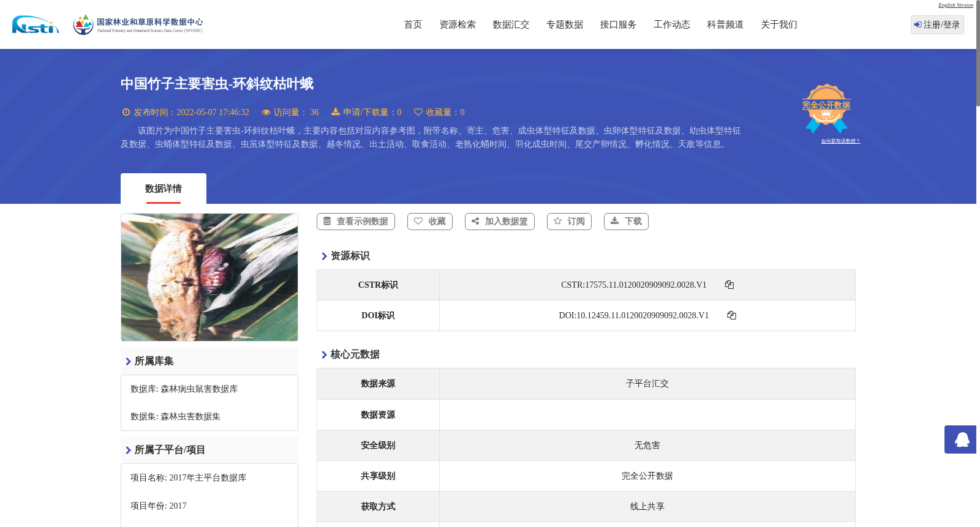The height and width of the screenshot is (527, 980).
Task: Copy the DOI identifier via copy icon
Action: [731, 315]
